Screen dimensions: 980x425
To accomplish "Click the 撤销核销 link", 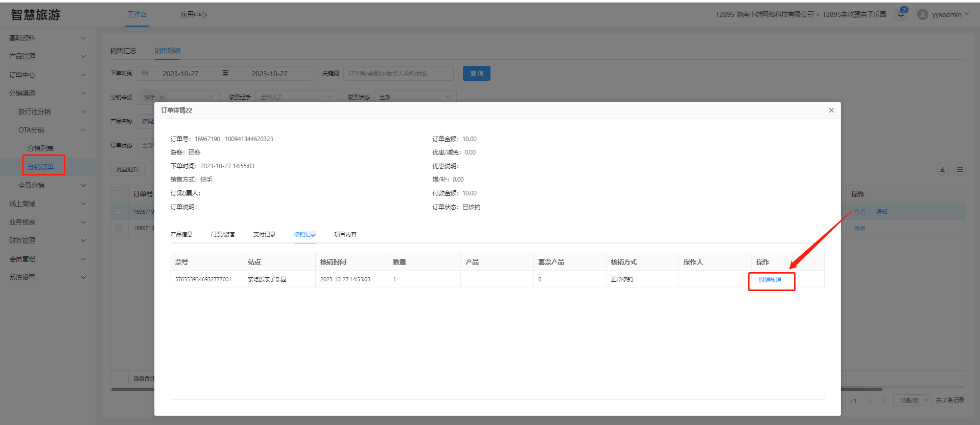I will click(x=769, y=280).
